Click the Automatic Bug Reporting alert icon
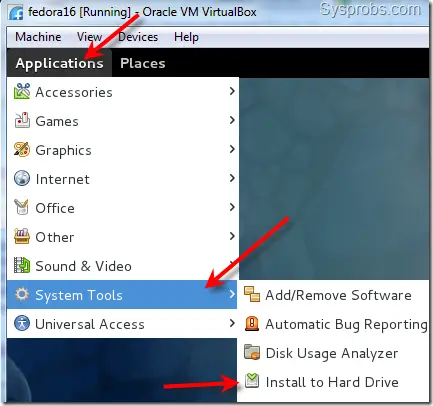 point(252,323)
